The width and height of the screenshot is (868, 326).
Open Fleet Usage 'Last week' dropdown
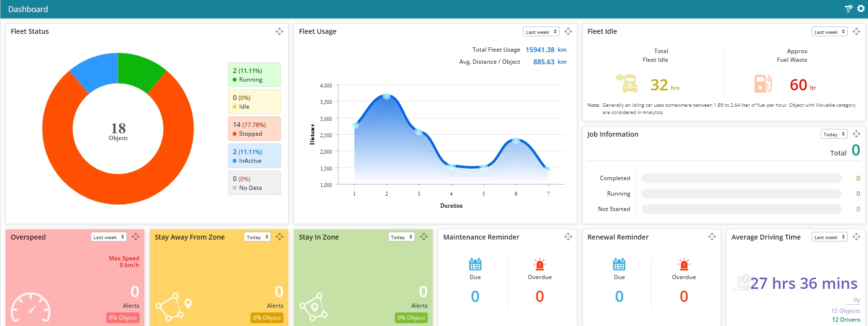[x=541, y=32]
